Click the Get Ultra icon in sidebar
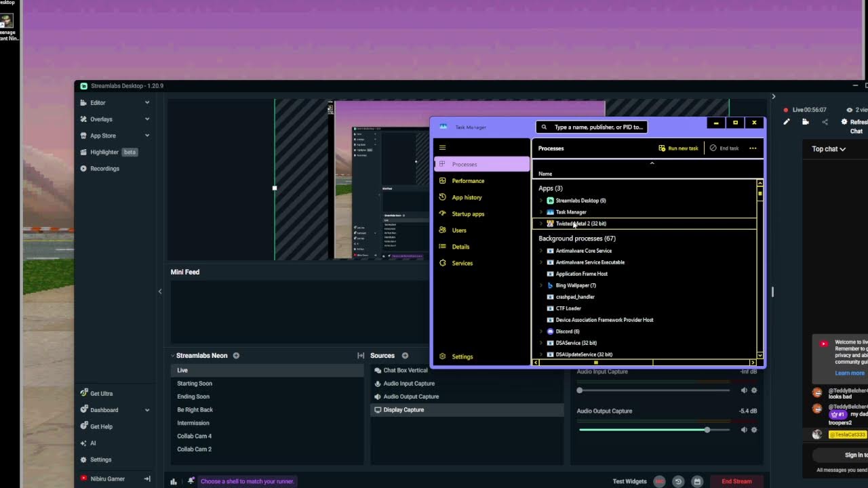The image size is (868, 488). (83, 393)
